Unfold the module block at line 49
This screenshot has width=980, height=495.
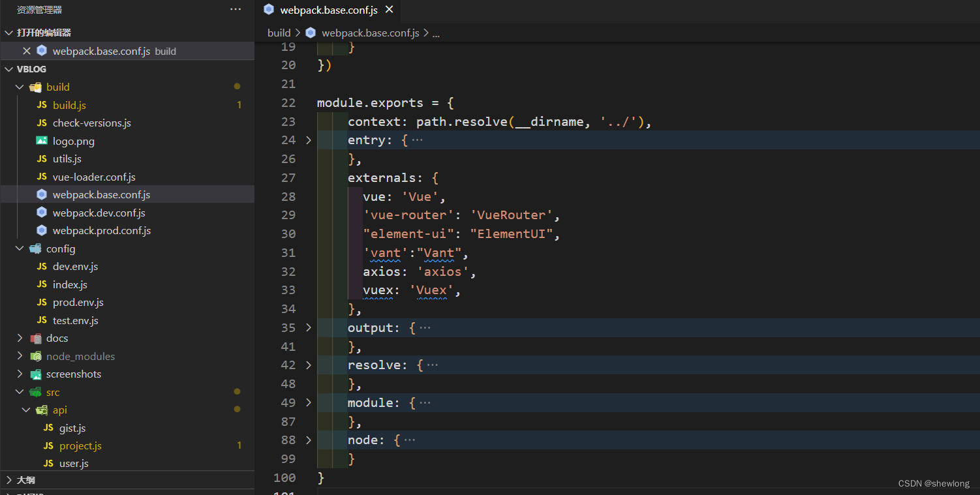(x=309, y=402)
